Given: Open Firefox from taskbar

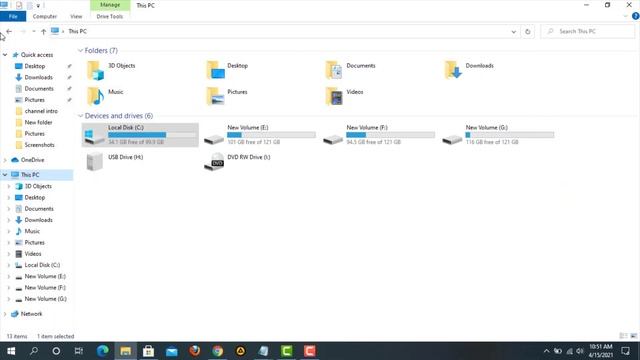Looking at the screenshot, I should (195, 351).
